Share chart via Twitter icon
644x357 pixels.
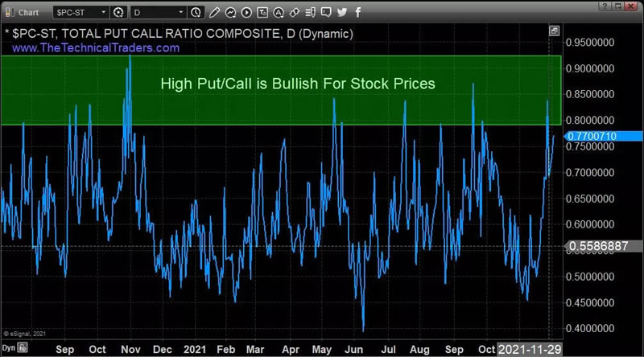342,12
